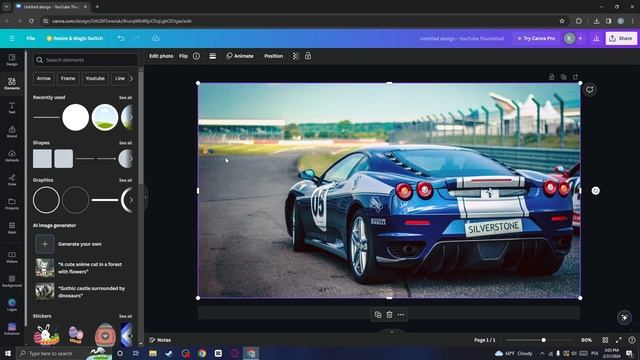
Task: Collapse the side panel with arrow handle
Action: pos(145,197)
